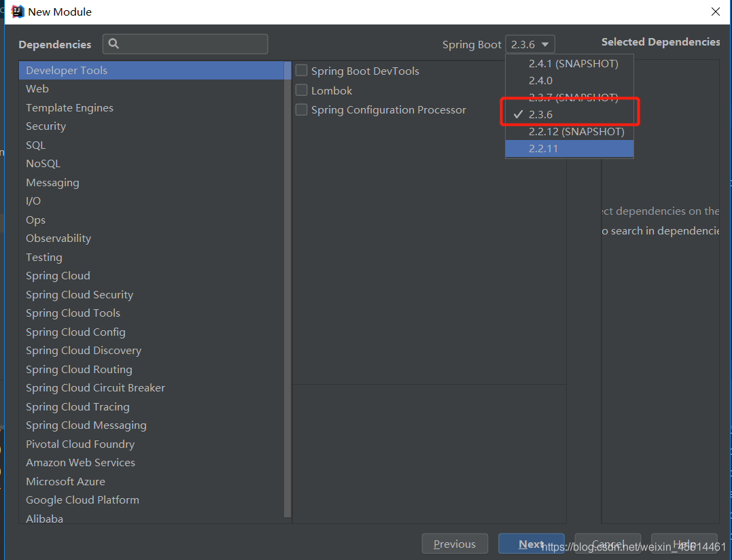
Task: Choose version 2.4.1 (SNAPSHOT)
Action: (x=570, y=63)
